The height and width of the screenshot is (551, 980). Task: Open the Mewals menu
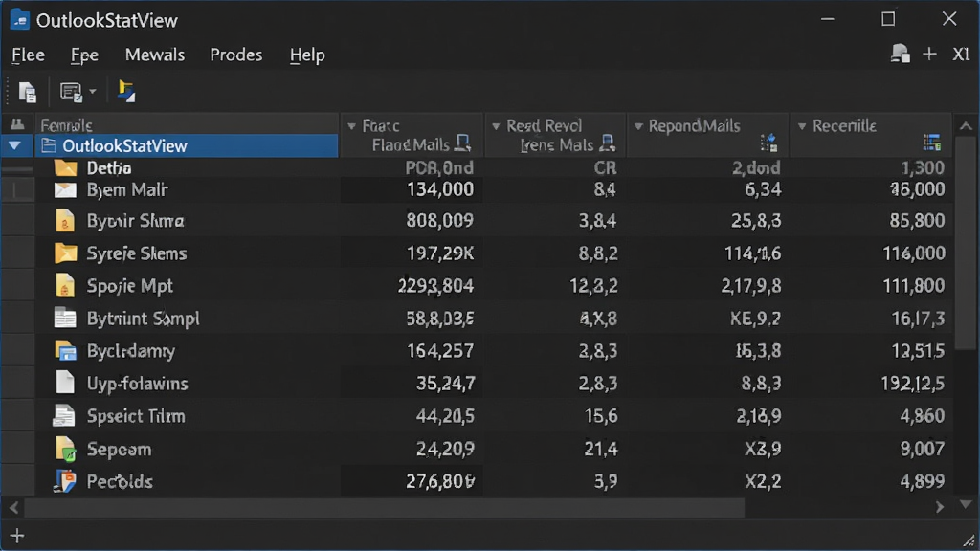click(154, 55)
